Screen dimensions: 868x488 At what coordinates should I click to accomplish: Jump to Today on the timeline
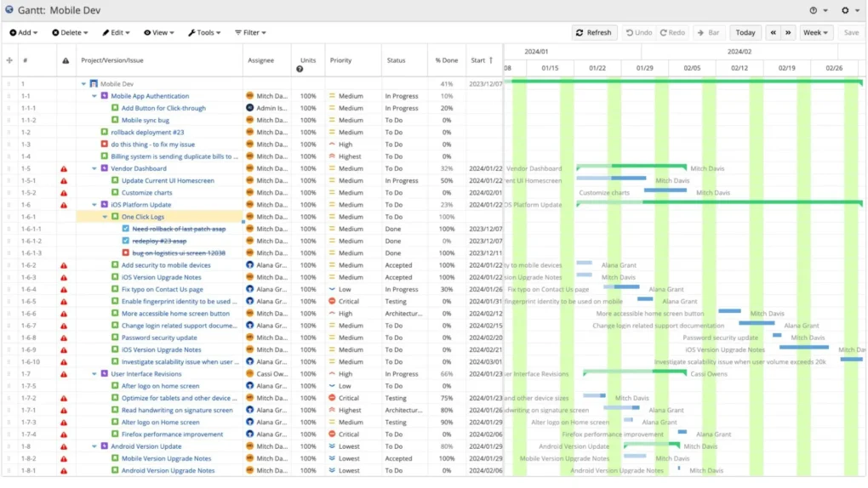[745, 32]
